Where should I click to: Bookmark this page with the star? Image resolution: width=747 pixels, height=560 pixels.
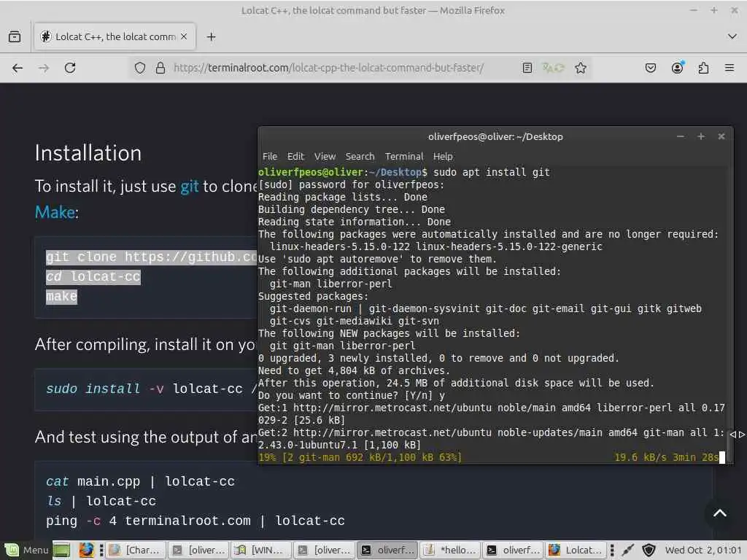coord(580,68)
